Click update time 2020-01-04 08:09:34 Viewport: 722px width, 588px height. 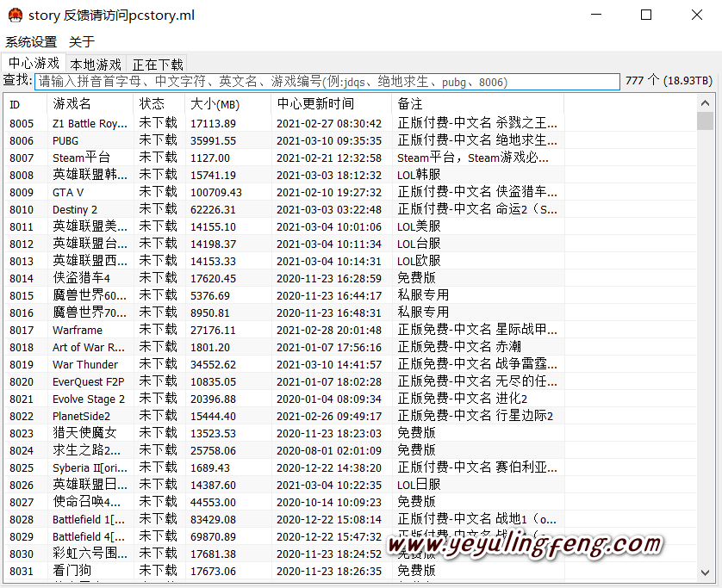click(329, 399)
